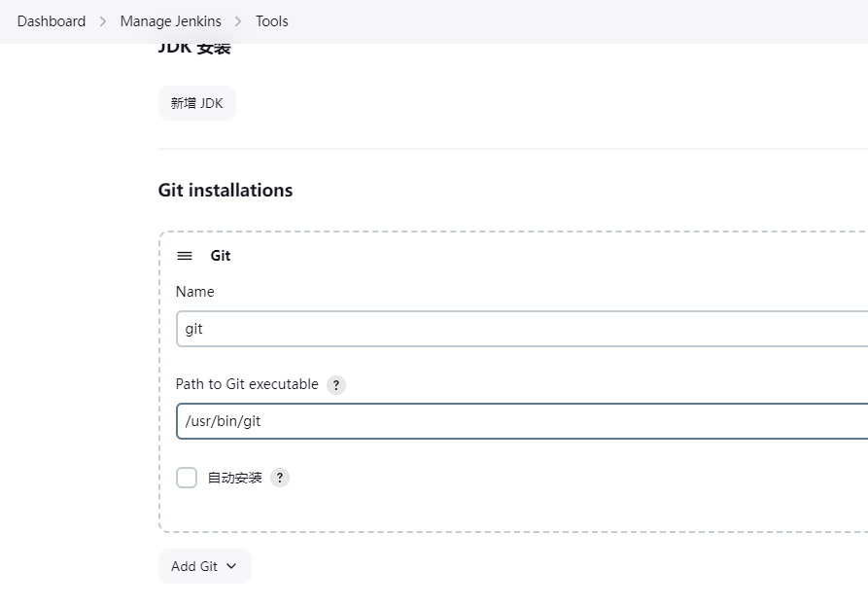This screenshot has width=868, height=606.
Task: Click the Name field label
Action: point(194,292)
